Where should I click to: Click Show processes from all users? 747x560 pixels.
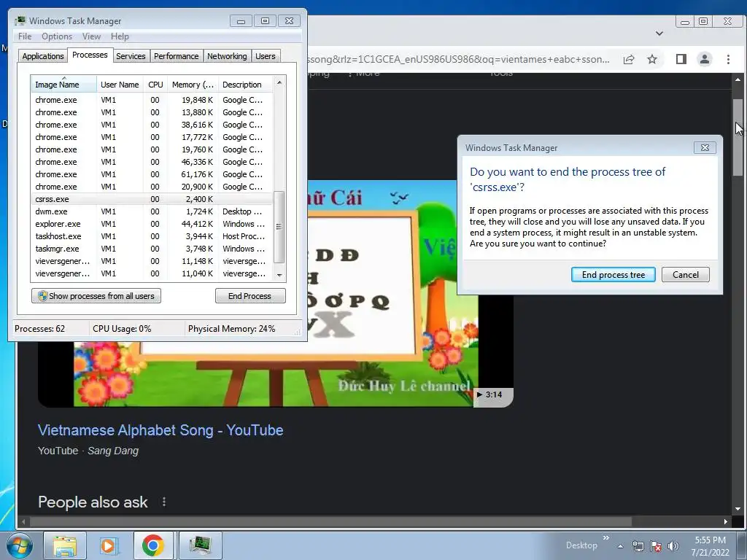pyautogui.click(x=96, y=296)
